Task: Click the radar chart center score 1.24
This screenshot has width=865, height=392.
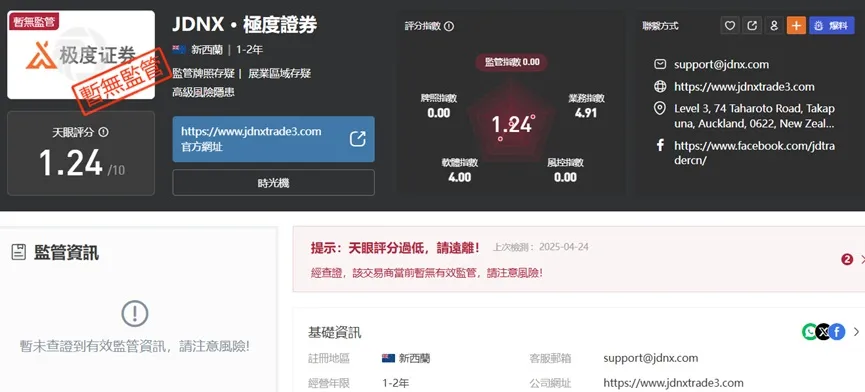Action: pos(512,125)
